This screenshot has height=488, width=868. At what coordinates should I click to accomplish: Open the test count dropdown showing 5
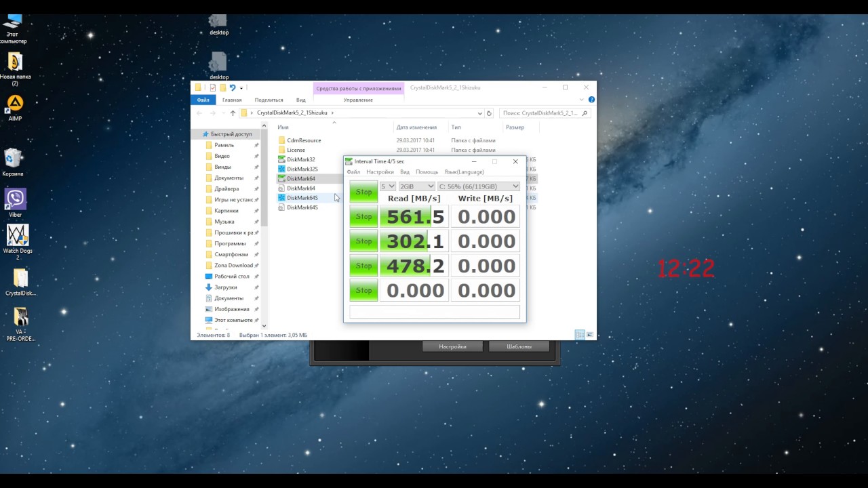point(388,186)
